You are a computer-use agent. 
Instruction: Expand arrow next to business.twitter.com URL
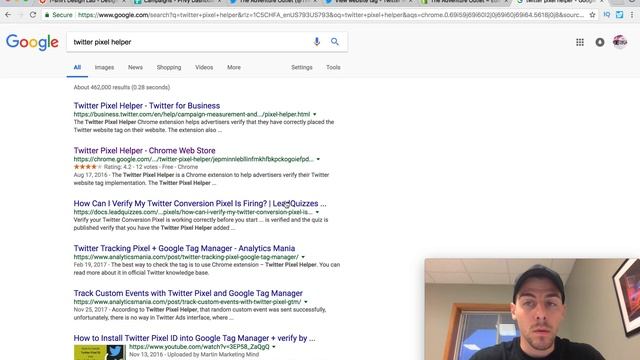(x=314, y=115)
